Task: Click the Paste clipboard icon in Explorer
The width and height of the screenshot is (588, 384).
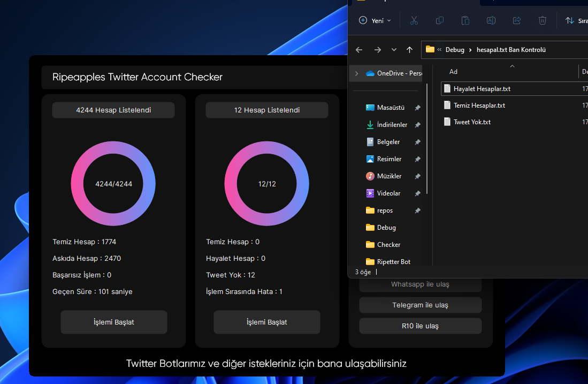Action: coord(465,21)
